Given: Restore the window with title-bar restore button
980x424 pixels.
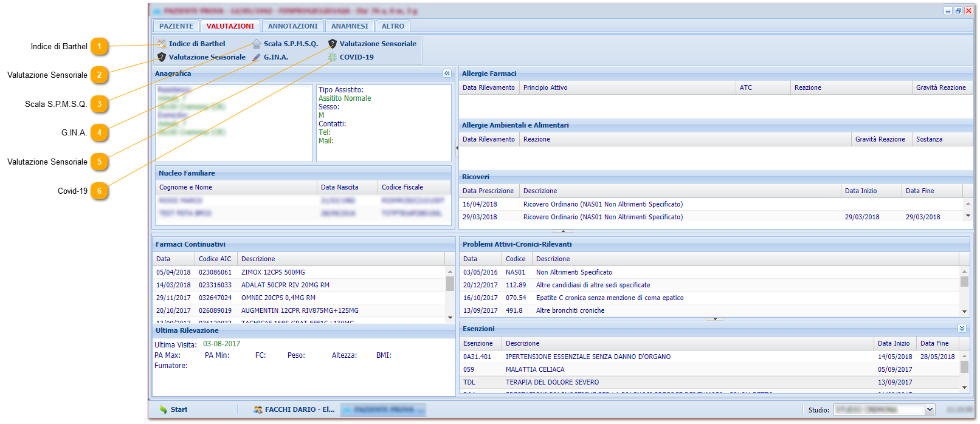Looking at the screenshot, I should (x=958, y=11).
